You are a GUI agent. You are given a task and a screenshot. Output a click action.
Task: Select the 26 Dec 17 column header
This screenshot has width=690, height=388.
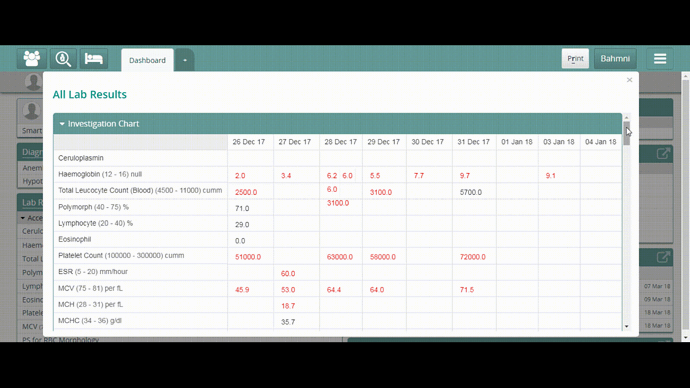[249, 142]
